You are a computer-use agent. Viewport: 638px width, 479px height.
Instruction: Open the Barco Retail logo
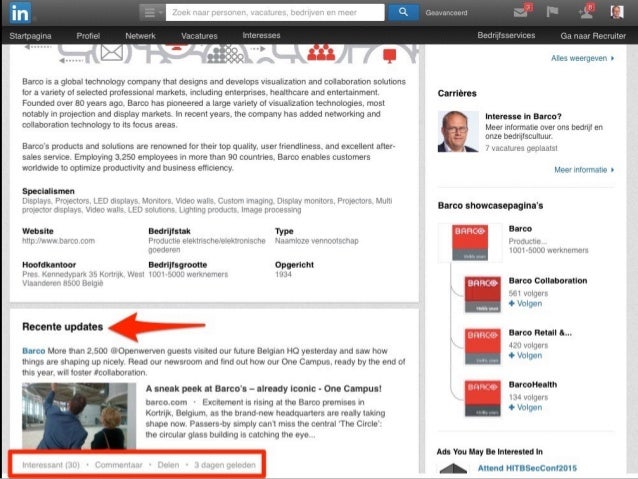tap(483, 347)
